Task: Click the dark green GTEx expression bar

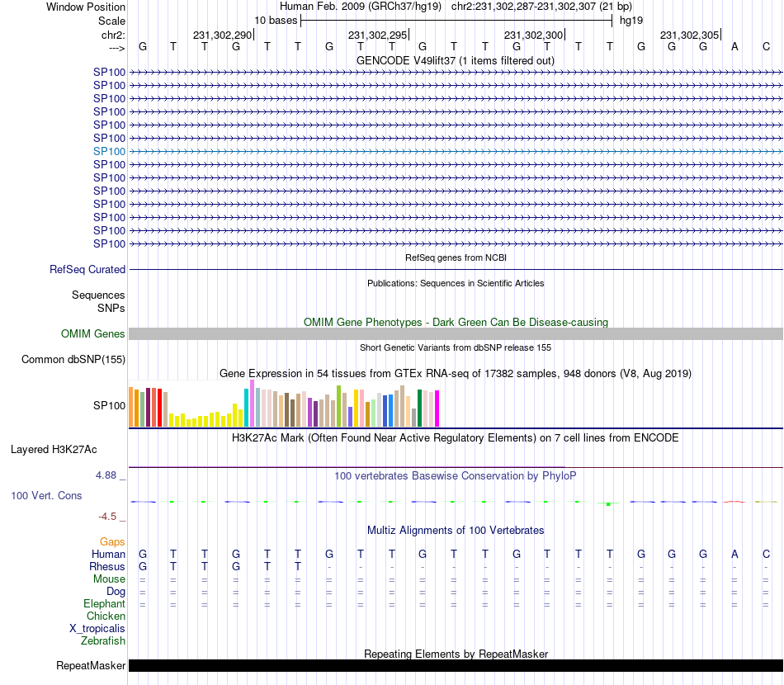Action: coord(419,408)
